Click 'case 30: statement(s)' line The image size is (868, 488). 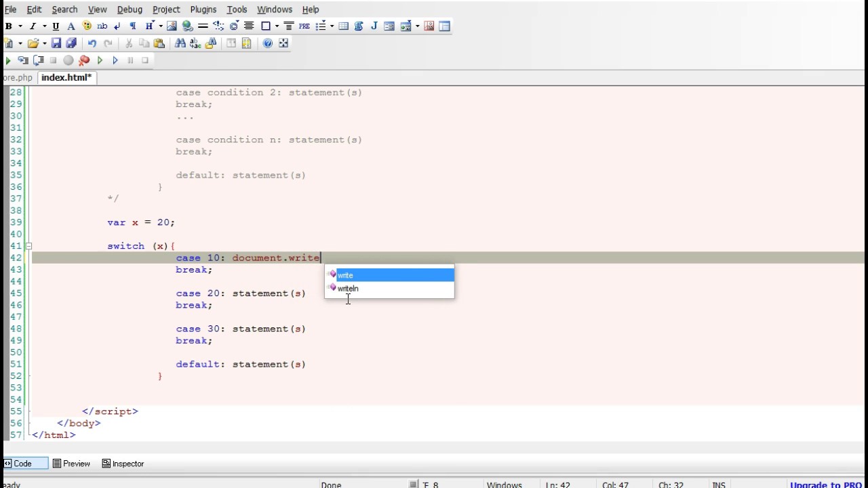coord(241,329)
